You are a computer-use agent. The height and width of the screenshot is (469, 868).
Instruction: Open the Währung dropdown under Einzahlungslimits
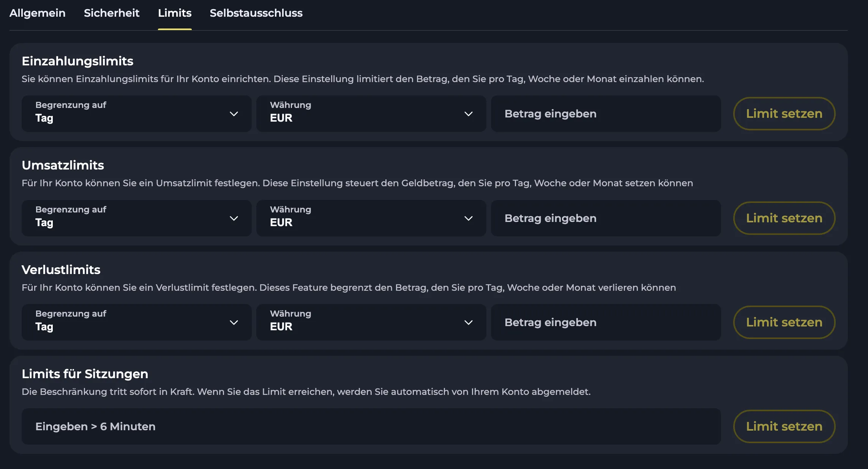click(371, 113)
